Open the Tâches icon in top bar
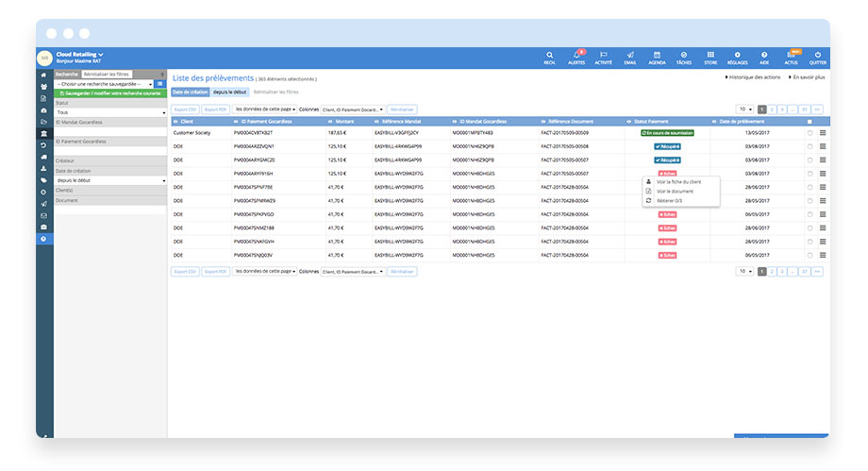Viewport: 868px width, 471px height. pos(684,57)
